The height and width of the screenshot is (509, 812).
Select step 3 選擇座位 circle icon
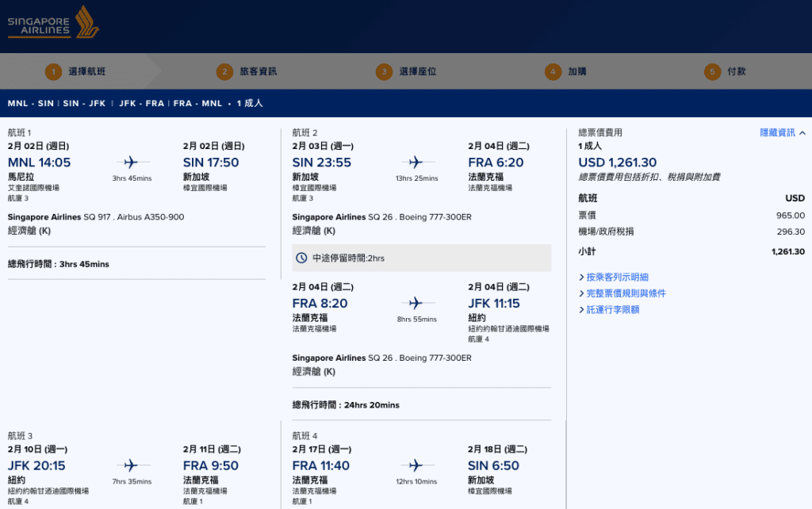(384, 71)
